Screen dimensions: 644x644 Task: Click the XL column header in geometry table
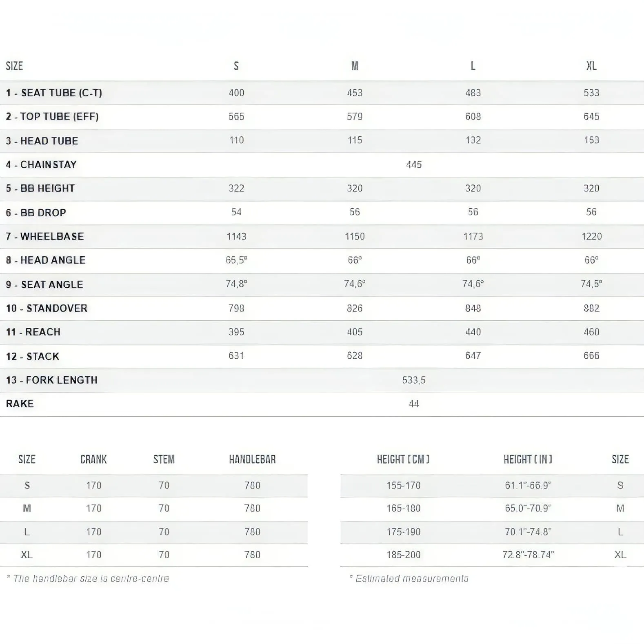click(591, 66)
